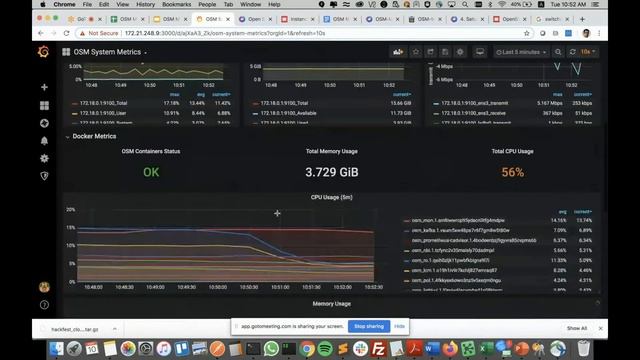Click the Total CPU Usage panel title
The width and height of the screenshot is (640, 360).
pos(512,151)
